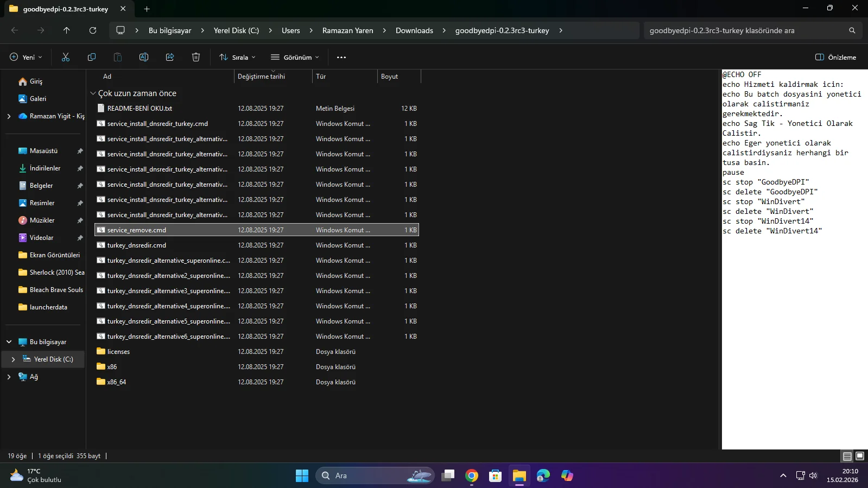Switch to details view in status bar

(847, 456)
